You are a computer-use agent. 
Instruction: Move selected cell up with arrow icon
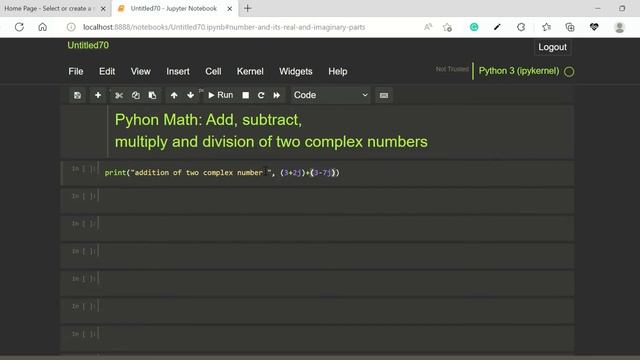click(174, 95)
